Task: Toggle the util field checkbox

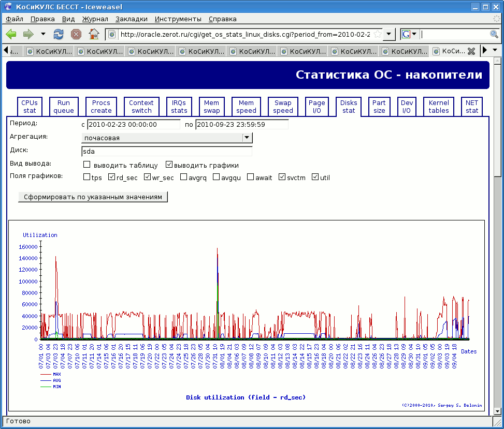Action: [x=315, y=177]
